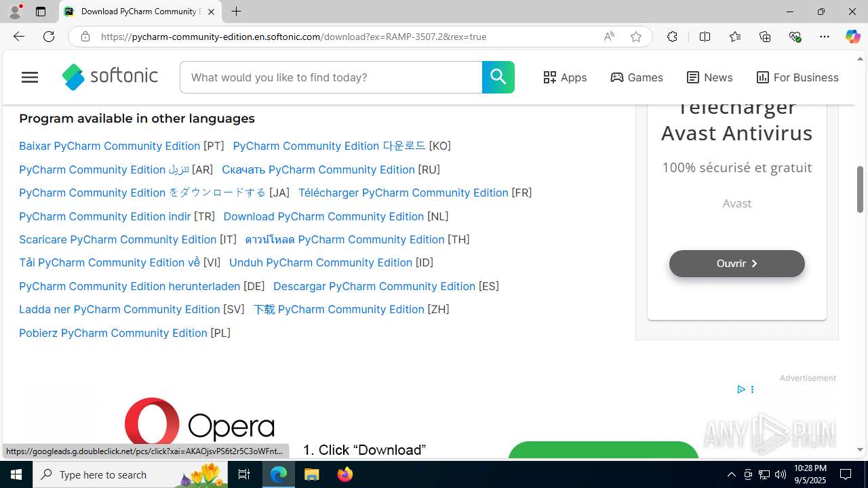
Task: Open PyCharm Community Edition herunterladen link
Action: click(x=130, y=286)
